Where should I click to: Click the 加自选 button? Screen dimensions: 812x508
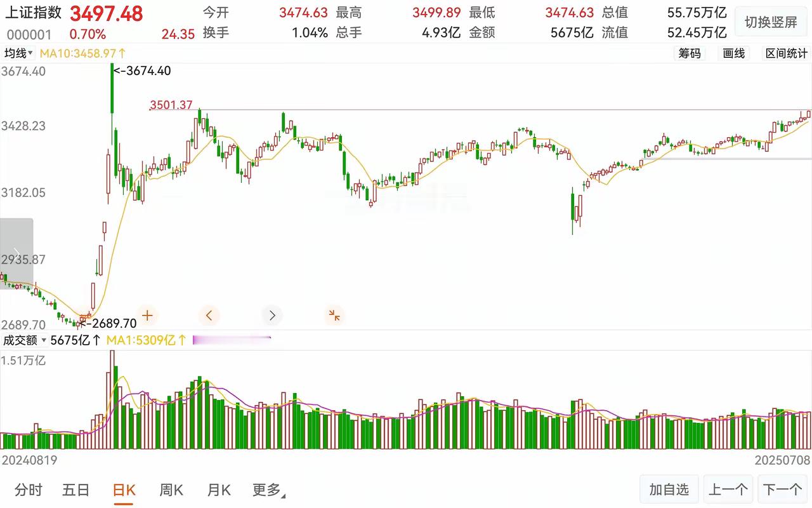click(x=669, y=490)
